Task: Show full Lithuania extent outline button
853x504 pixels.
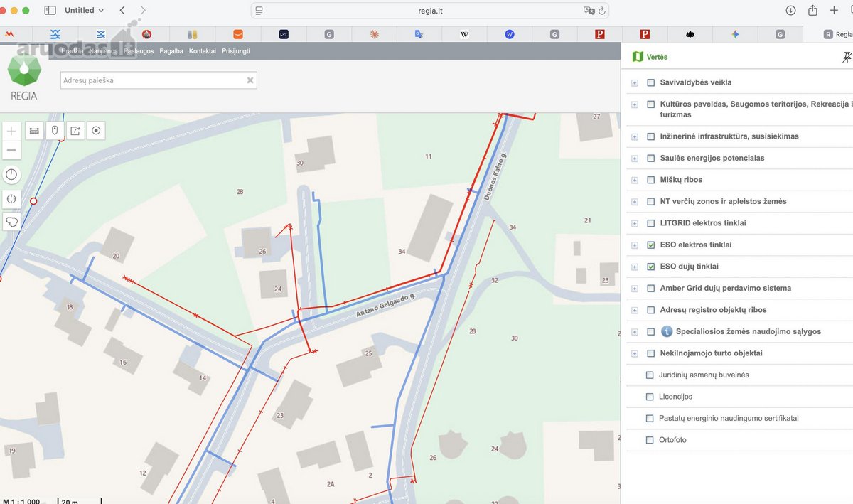Action: pyautogui.click(x=11, y=222)
